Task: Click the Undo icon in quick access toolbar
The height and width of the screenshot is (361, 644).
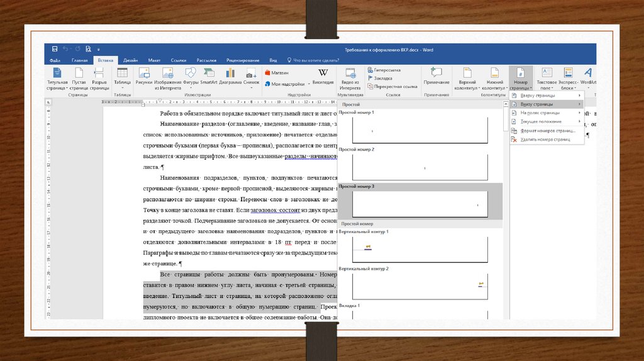Action: 65,49
